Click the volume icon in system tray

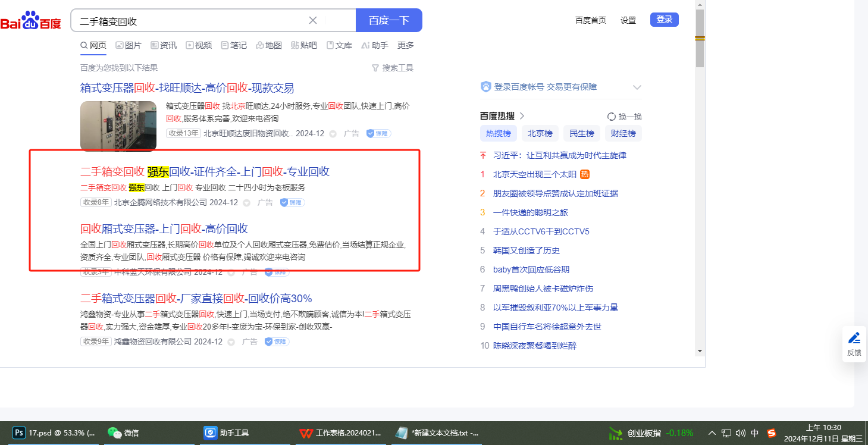pos(741,433)
